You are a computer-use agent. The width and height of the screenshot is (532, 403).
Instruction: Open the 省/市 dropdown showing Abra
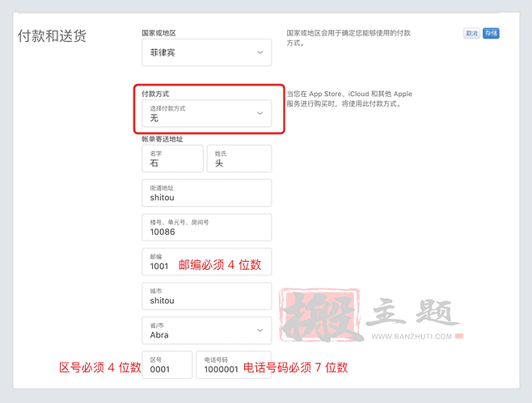click(207, 330)
